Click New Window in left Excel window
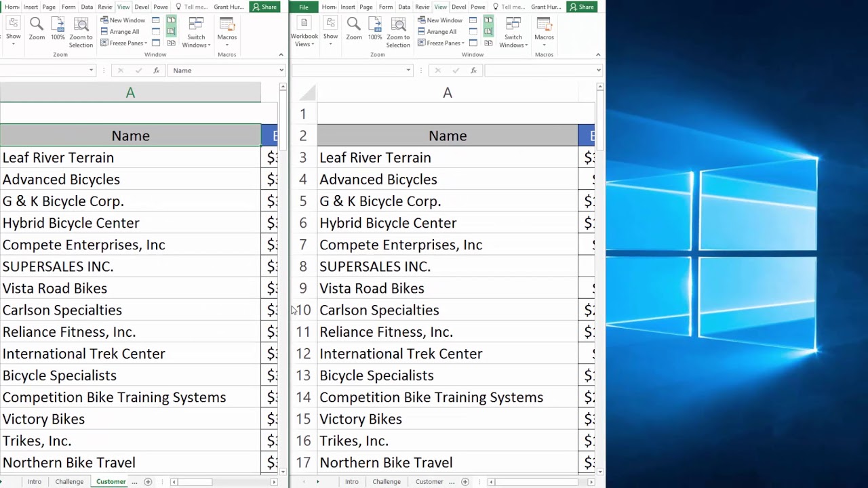Viewport: 868px width, 488px height. pyautogui.click(x=123, y=20)
